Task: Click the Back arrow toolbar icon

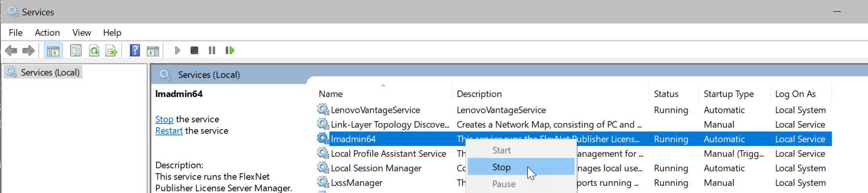Action: pyautogui.click(x=11, y=51)
